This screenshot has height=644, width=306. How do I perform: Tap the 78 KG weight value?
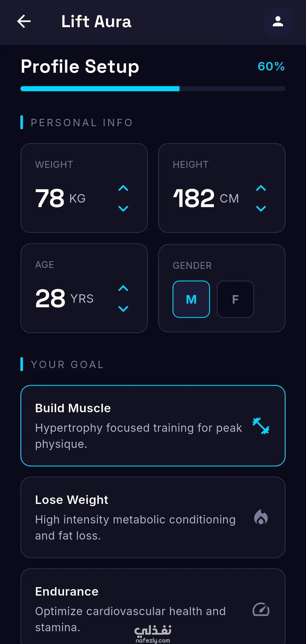click(x=60, y=198)
